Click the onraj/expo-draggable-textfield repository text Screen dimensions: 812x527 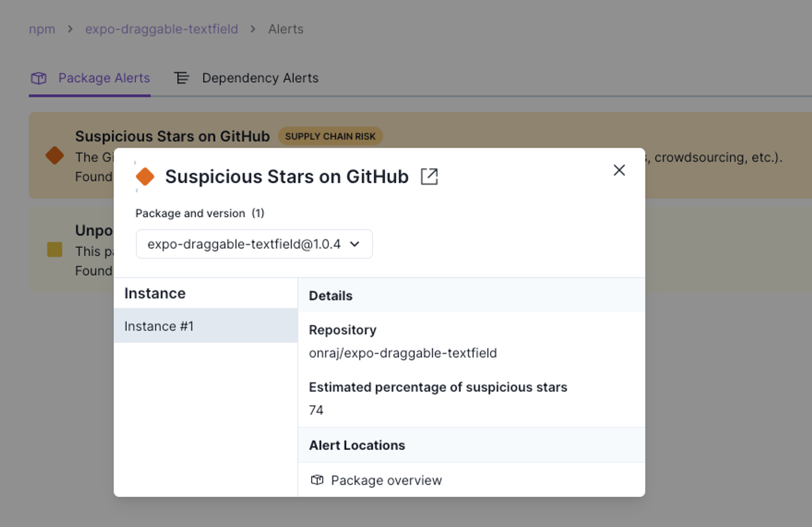point(403,353)
